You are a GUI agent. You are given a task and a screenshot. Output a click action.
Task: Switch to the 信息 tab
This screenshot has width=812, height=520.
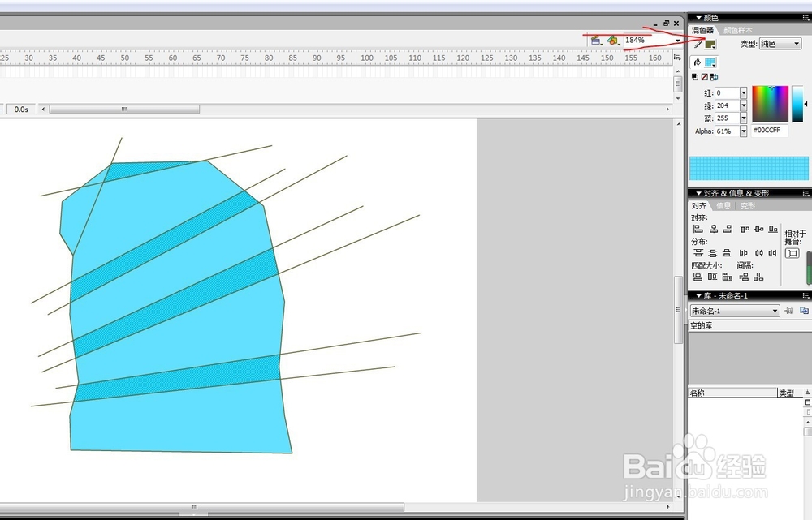click(x=723, y=206)
